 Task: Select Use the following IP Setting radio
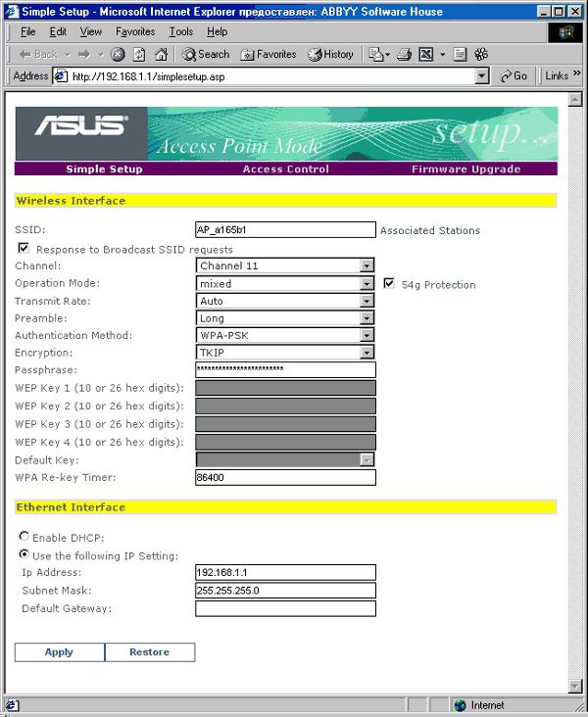click(x=24, y=554)
